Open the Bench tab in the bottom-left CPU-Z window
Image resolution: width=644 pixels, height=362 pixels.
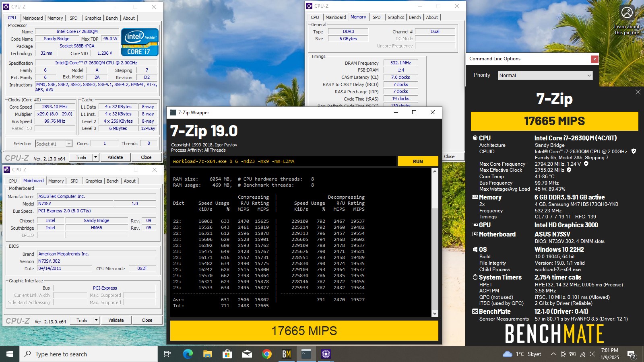pyautogui.click(x=112, y=181)
